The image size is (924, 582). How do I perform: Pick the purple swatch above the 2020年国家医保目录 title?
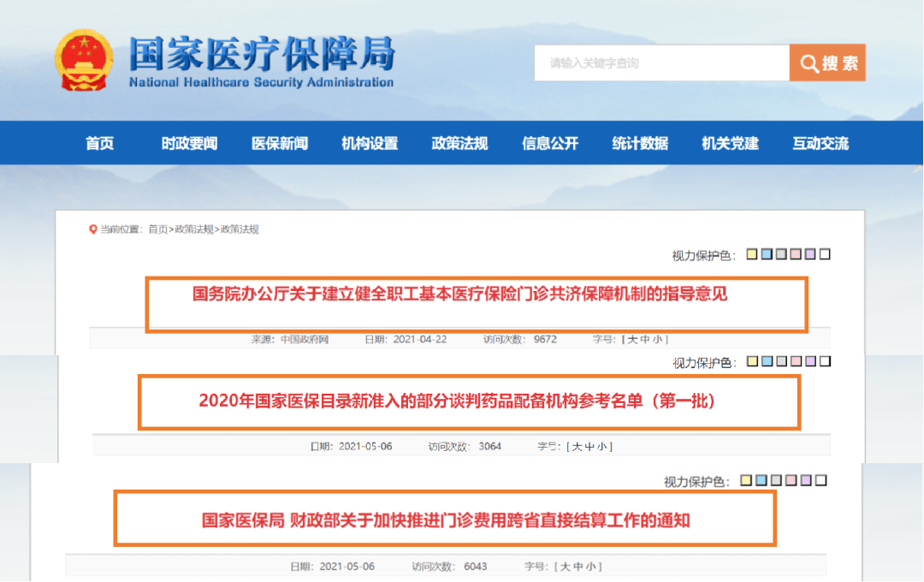point(811,361)
